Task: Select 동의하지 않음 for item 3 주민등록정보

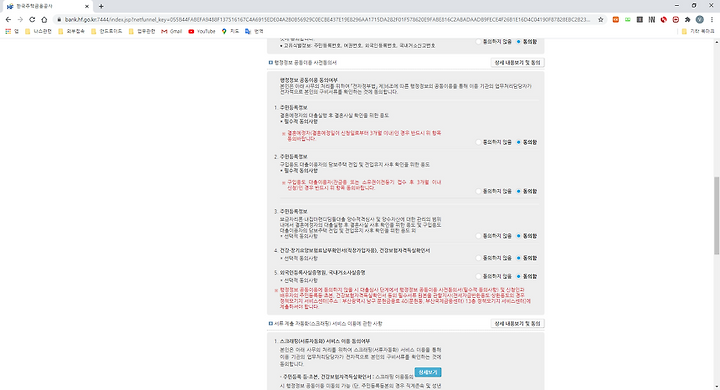Action: [478, 236]
